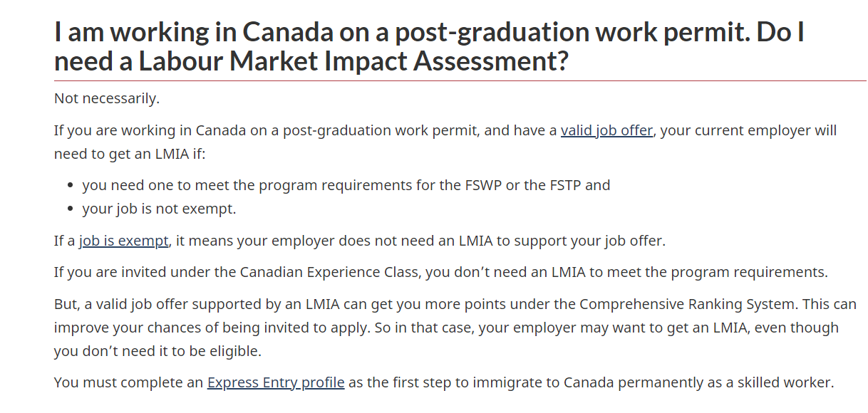Click the words "You must complete an"
The image size is (868, 413).
tap(128, 382)
